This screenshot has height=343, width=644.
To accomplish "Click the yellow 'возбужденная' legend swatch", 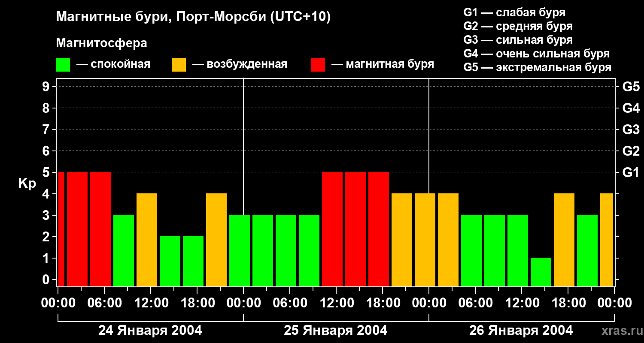I will coord(179,65).
